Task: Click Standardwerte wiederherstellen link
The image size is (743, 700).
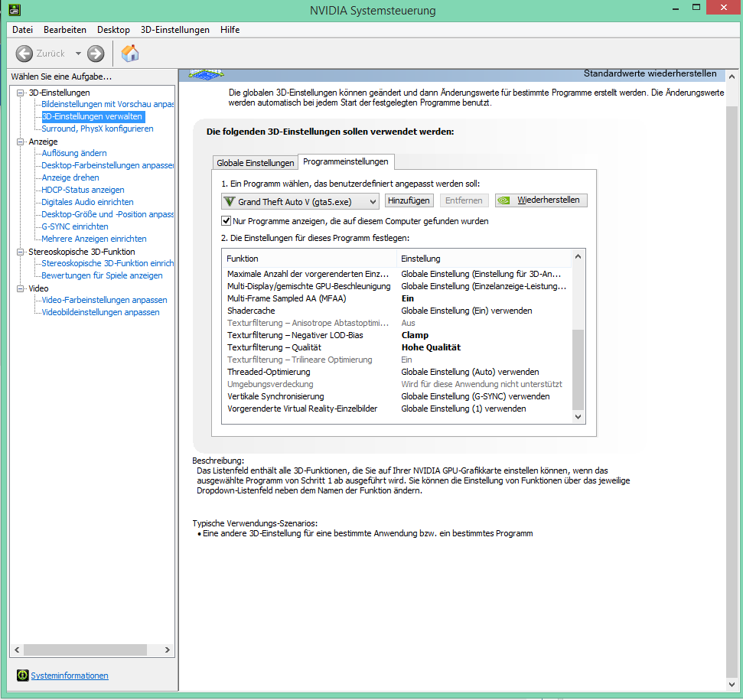Action: click(x=650, y=73)
